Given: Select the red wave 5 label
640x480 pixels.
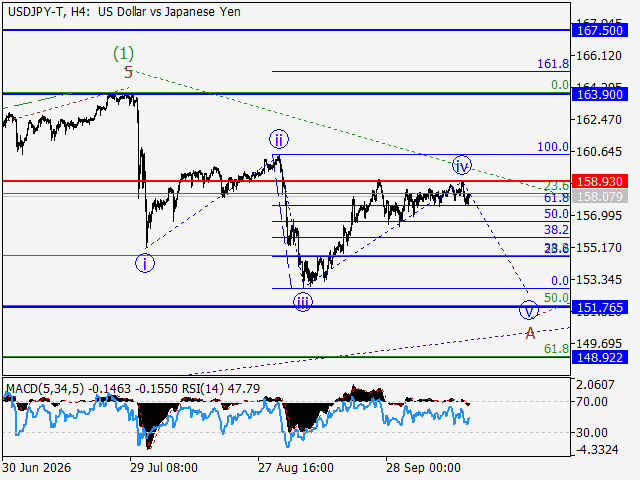Looking at the screenshot, I should 128,73.
